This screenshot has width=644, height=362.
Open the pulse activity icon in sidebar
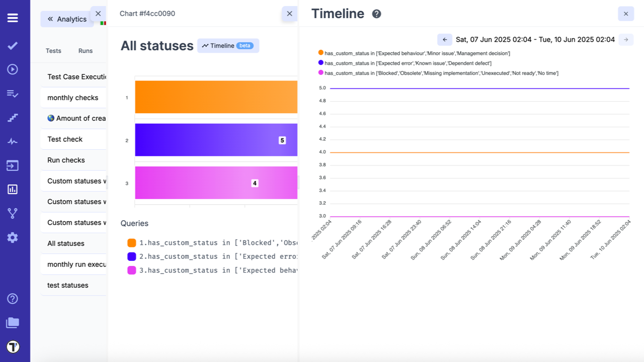pos(14,141)
